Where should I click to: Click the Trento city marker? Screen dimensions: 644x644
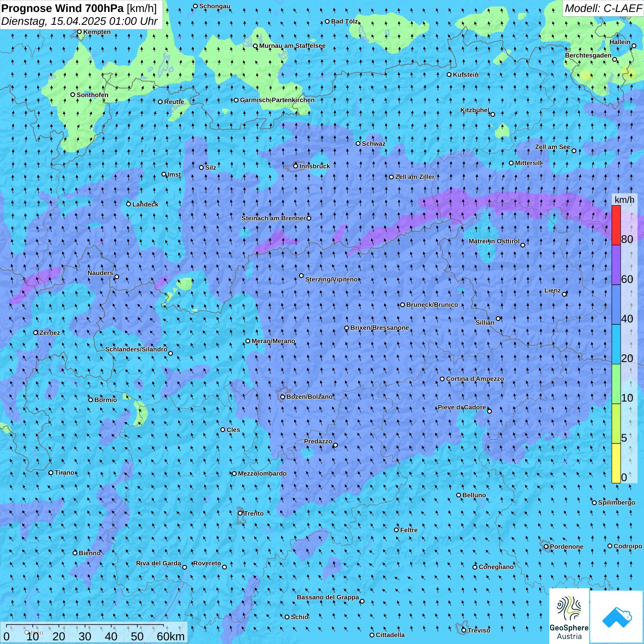tap(240, 513)
